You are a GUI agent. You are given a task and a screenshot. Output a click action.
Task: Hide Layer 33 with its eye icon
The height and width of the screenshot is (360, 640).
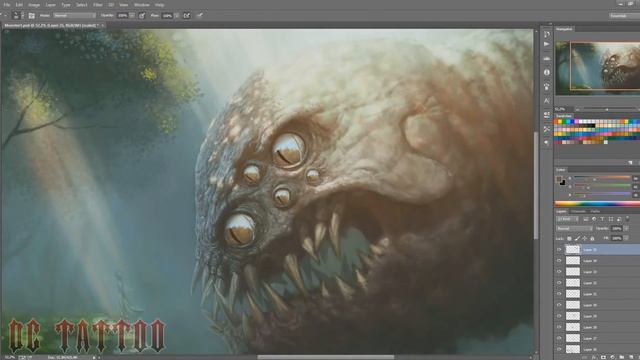[x=559, y=271]
